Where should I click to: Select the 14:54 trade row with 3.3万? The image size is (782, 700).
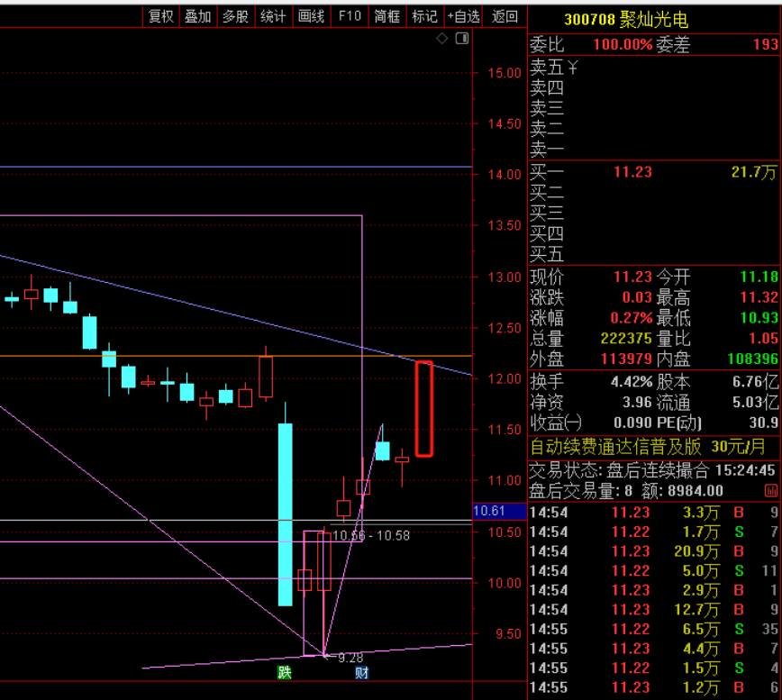click(x=653, y=512)
